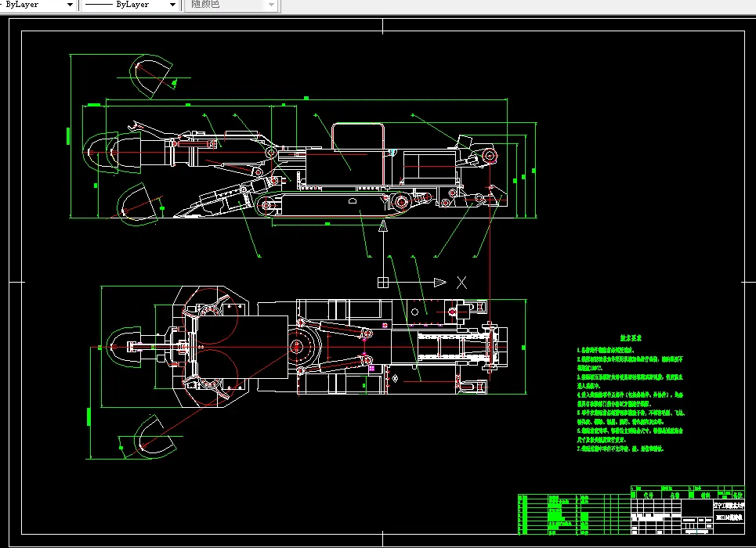Select the drawing name cell below university name
756x548 pixels.
pyautogui.click(x=729, y=517)
